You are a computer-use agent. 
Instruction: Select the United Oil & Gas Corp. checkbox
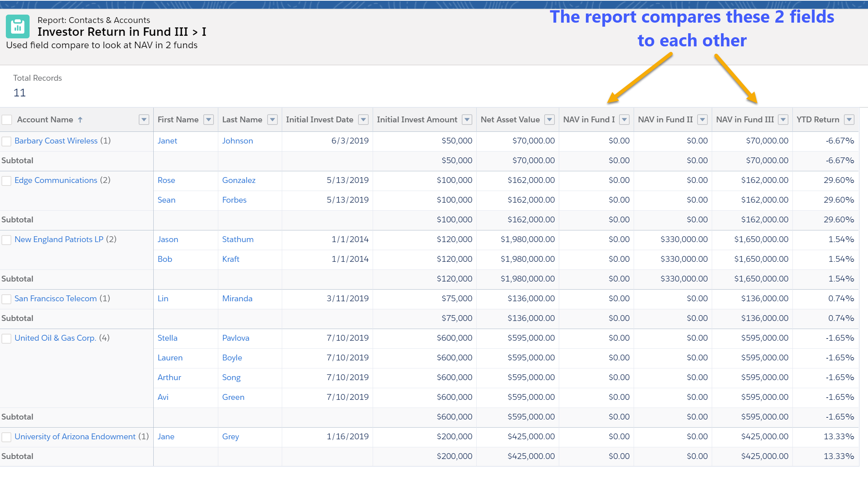point(7,339)
